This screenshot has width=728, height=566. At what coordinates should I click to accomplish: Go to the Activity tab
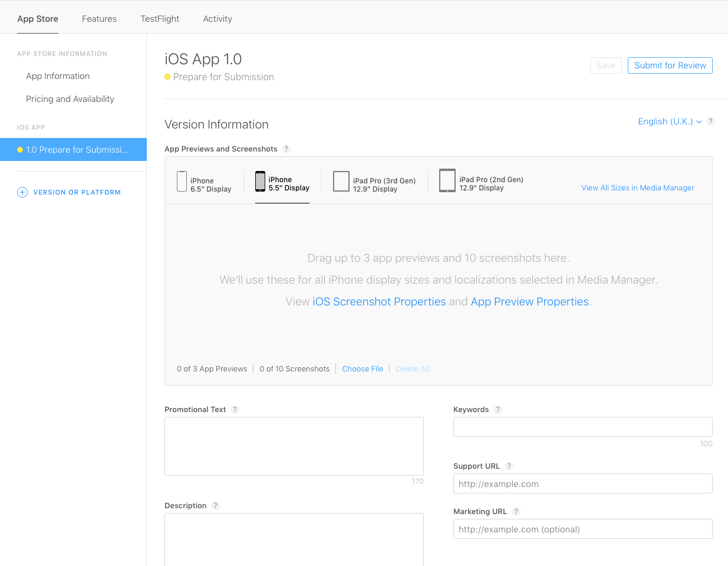pyautogui.click(x=218, y=19)
